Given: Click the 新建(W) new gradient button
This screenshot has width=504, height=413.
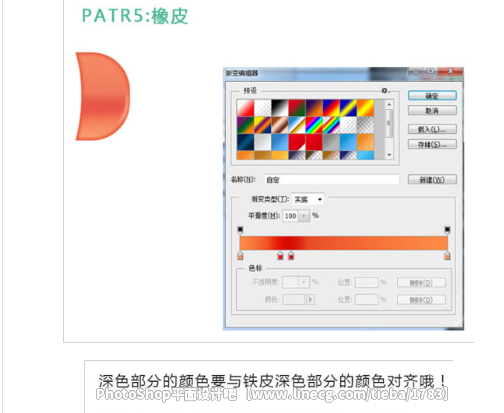Looking at the screenshot, I should (x=432, y=180).
